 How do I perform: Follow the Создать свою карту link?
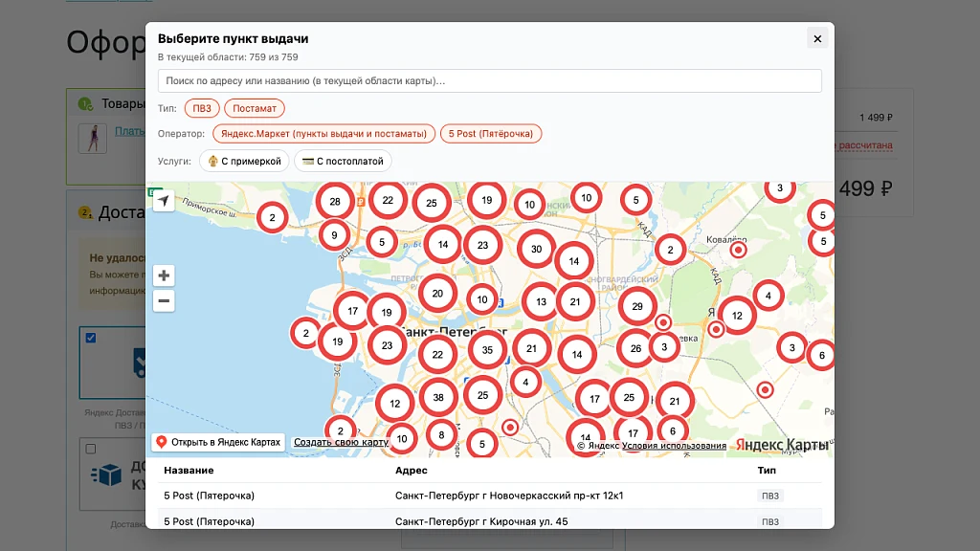[342, 442]
